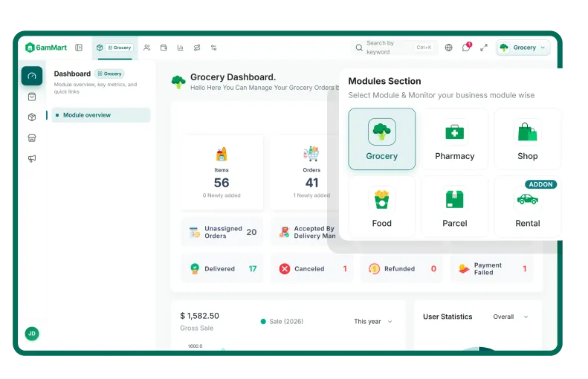Click the 6amMart logo

[x=46, y=48]
